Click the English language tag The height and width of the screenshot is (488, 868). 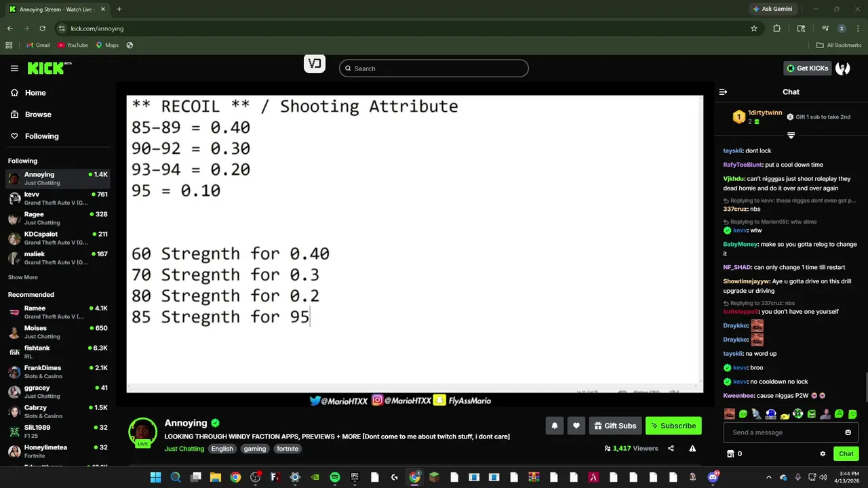tap(222, 449)
